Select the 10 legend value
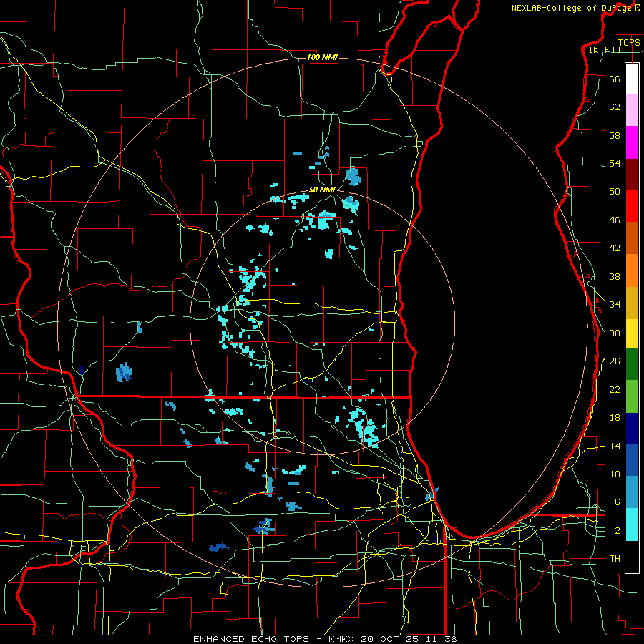 [615, 474]
